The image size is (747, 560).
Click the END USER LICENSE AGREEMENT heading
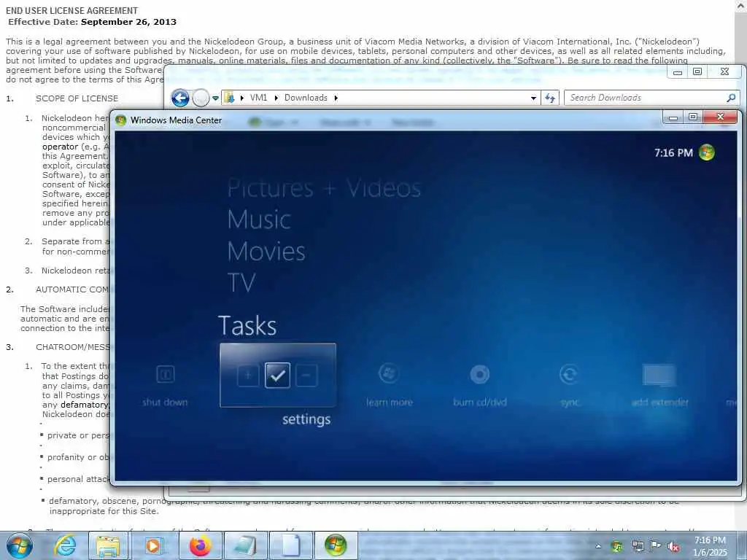(x=72, y=10)
